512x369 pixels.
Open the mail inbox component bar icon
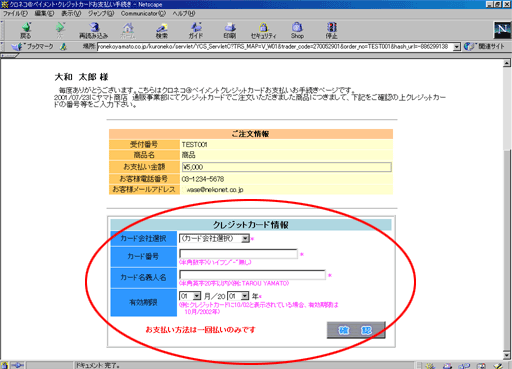pyautogui.click(x=447, y=366)
